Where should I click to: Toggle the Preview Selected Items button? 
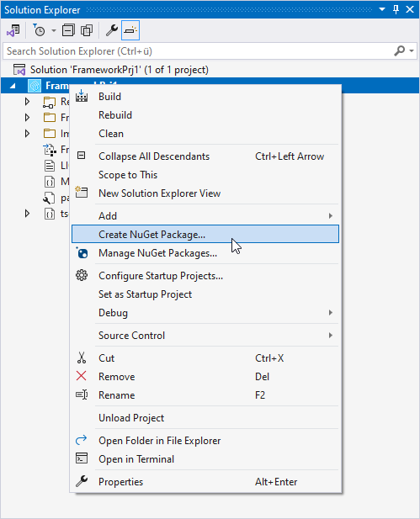[x=130, y=30]
